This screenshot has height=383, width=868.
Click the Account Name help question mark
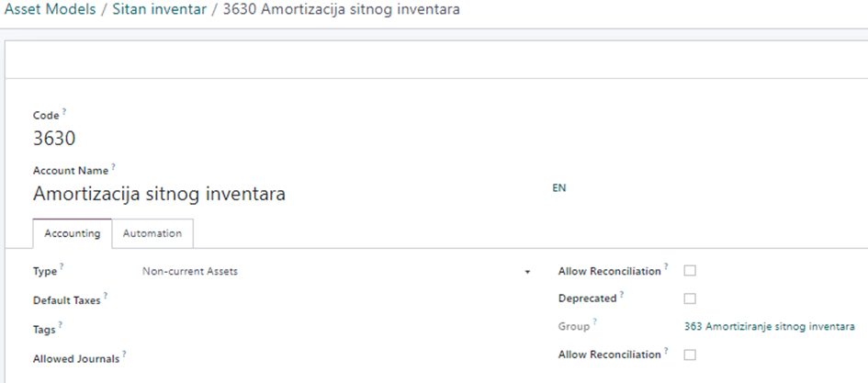point(115,168)
